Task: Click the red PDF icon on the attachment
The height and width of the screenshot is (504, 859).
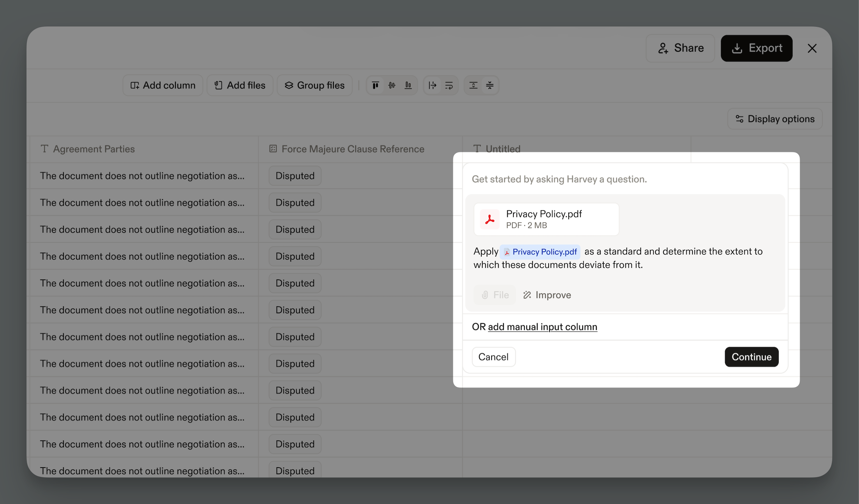Action: [x=490, y=219]
